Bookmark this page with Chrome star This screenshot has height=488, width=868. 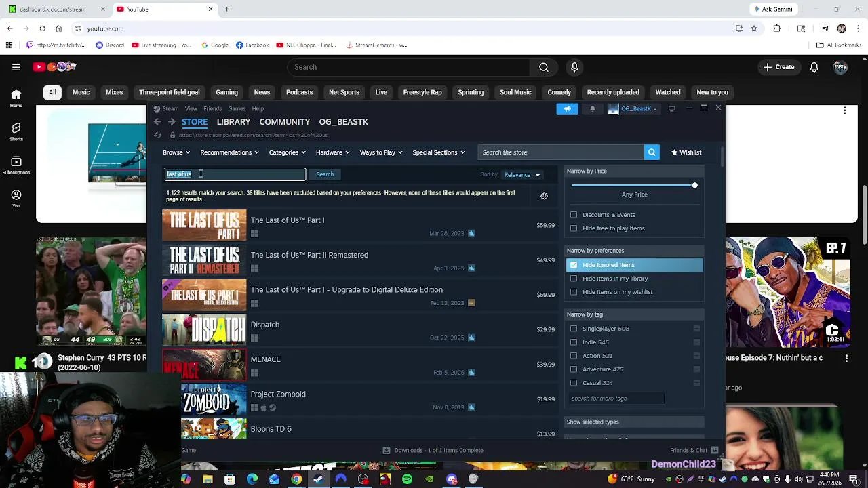click(x=753, y=28)
